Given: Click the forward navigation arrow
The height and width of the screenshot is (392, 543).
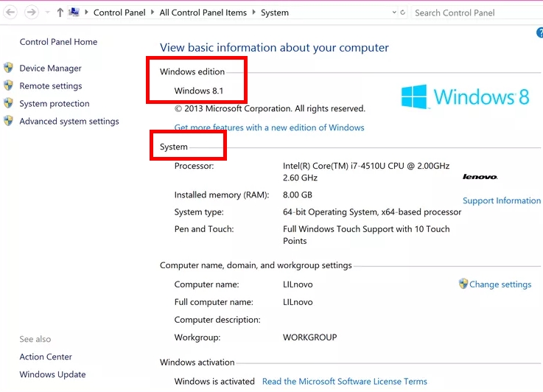Looking at the screenshot, I should tap(31, 13).
